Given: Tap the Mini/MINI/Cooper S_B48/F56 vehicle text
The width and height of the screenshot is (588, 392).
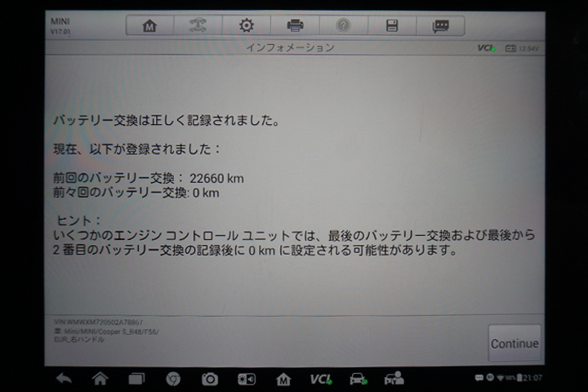Looking at the screenshot, I should (x=106, y=332).
